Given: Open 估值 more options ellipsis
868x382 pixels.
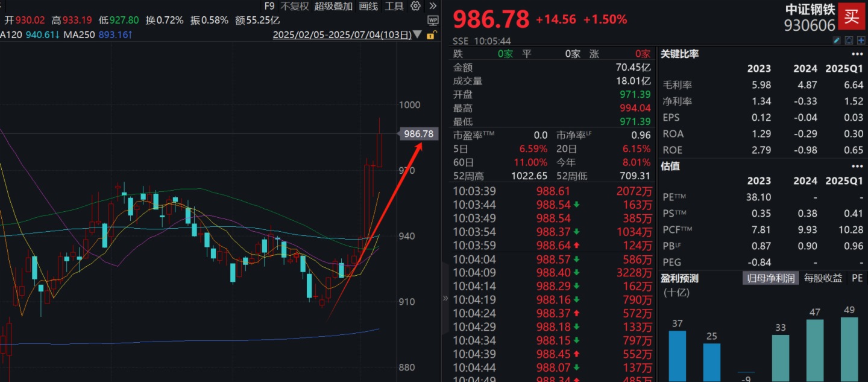Looking at the screenshot, I should click(x=857, y=166).
